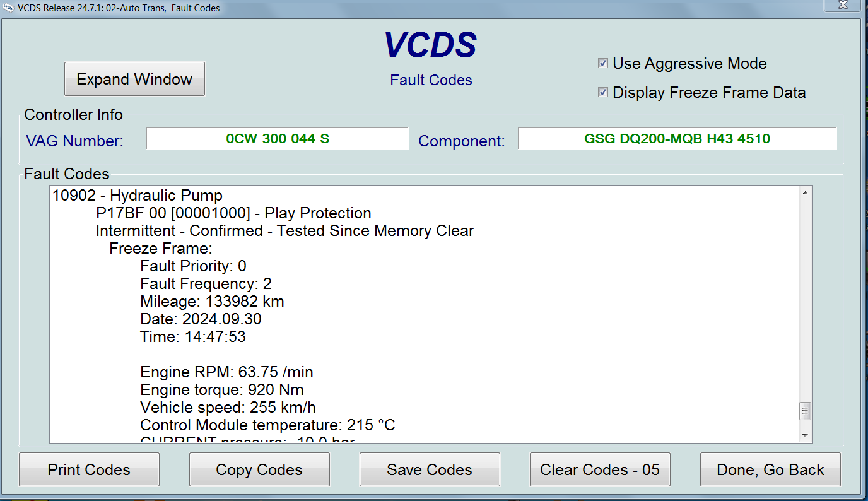Click the 'Mileage: 133982 km' line

(212, 302)
